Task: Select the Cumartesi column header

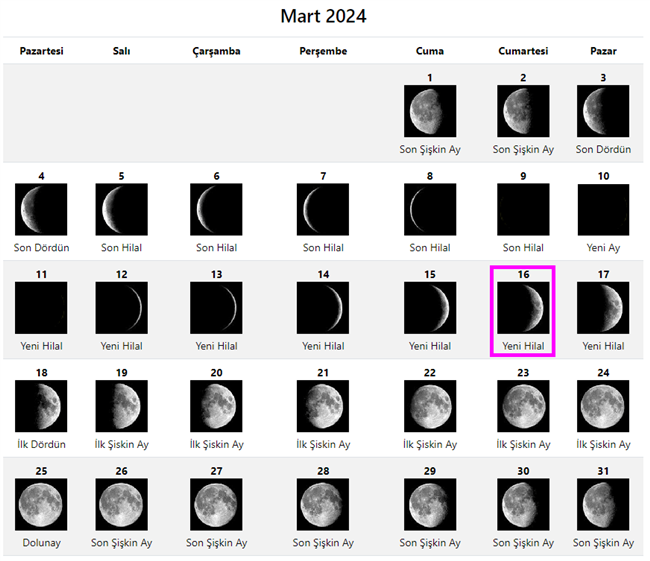Action: tap(523, 51)
